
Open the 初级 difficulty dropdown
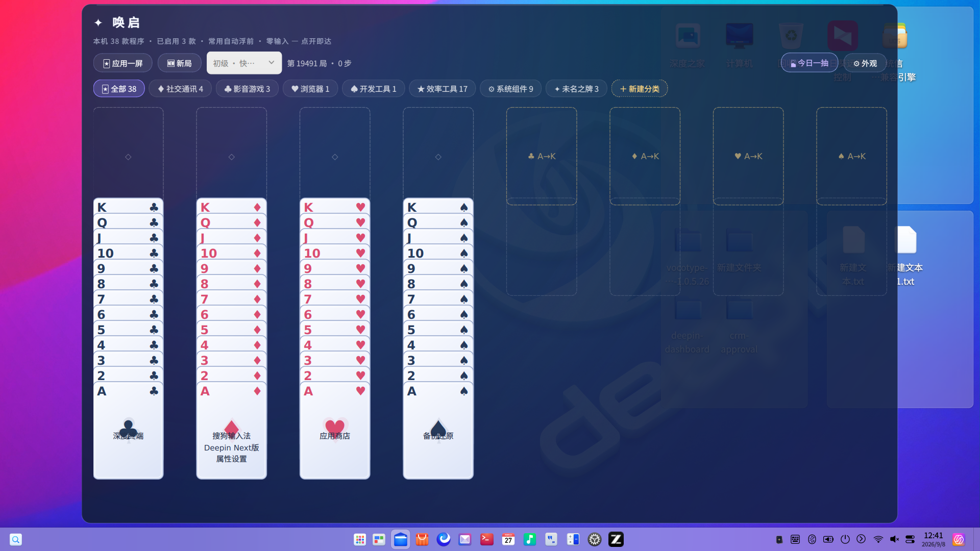pos(244,63)
